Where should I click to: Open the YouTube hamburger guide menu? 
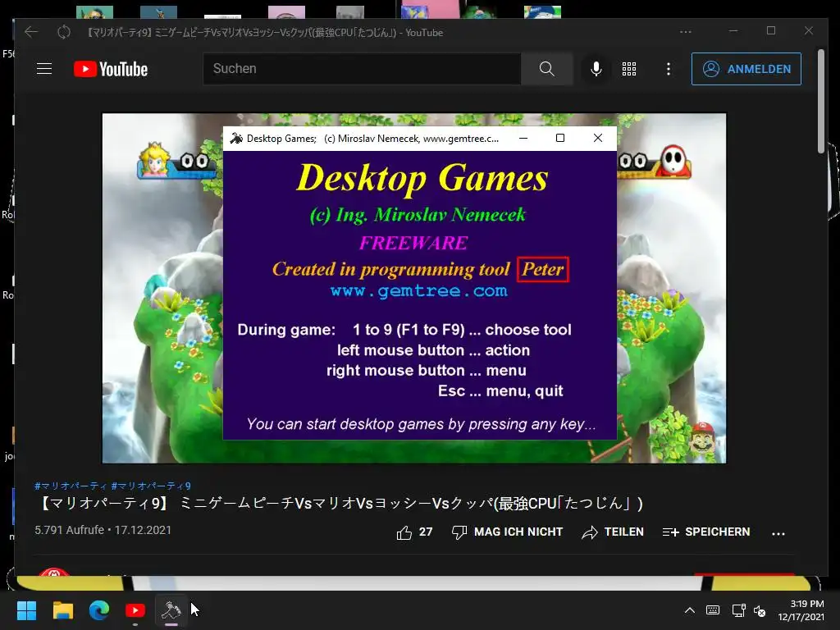(x=44, y=69)
